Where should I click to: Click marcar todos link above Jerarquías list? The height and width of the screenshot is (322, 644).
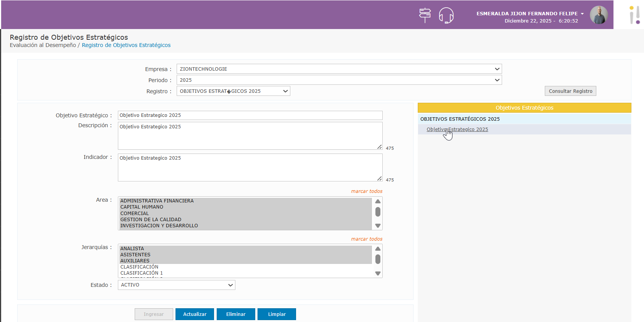[367, 239]
